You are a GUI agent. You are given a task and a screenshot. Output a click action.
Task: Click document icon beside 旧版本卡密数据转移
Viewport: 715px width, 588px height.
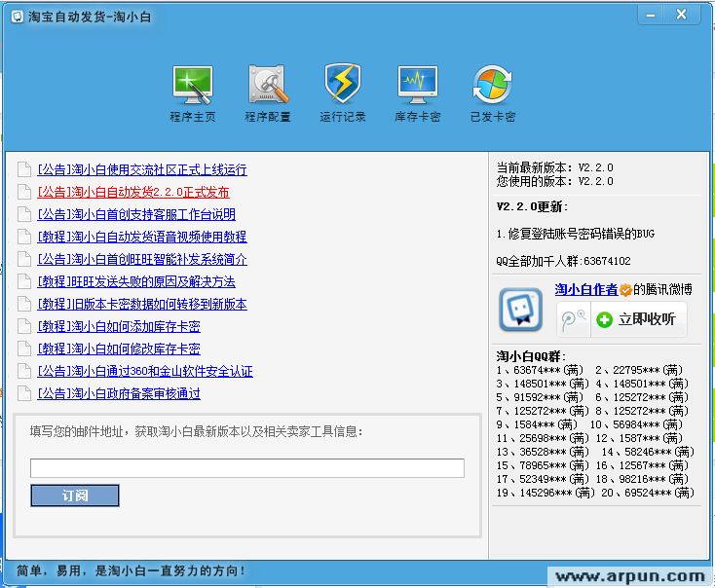pyautogui.click(x=24, y=304)
